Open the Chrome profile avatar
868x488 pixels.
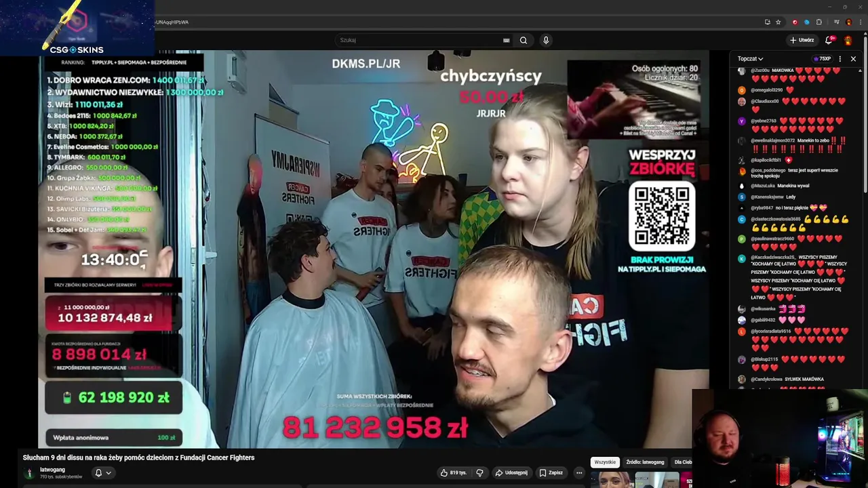coord(848,22)
